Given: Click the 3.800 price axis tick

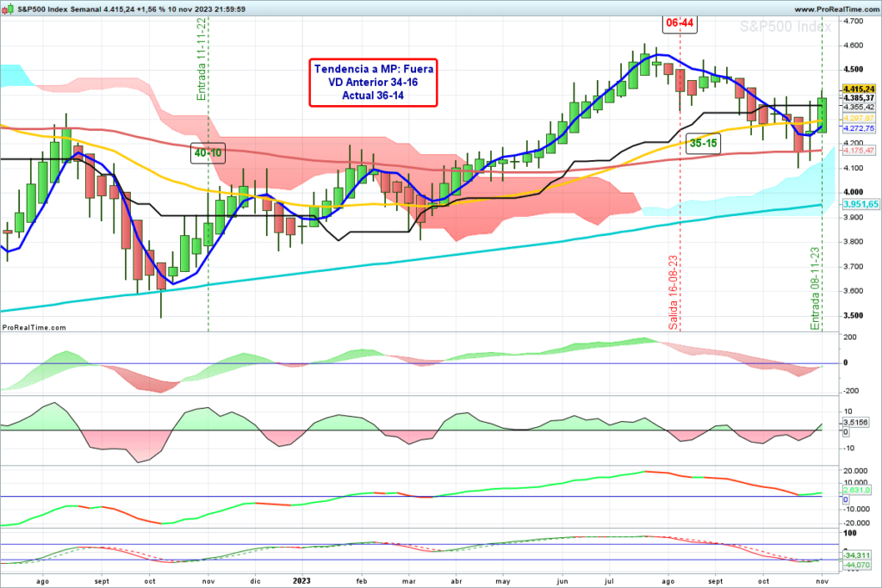Looking at the screenshot, I should 854,242.
